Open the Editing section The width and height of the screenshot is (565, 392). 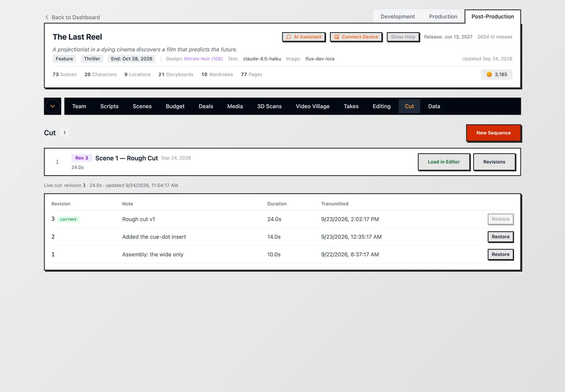pos(382,106)
